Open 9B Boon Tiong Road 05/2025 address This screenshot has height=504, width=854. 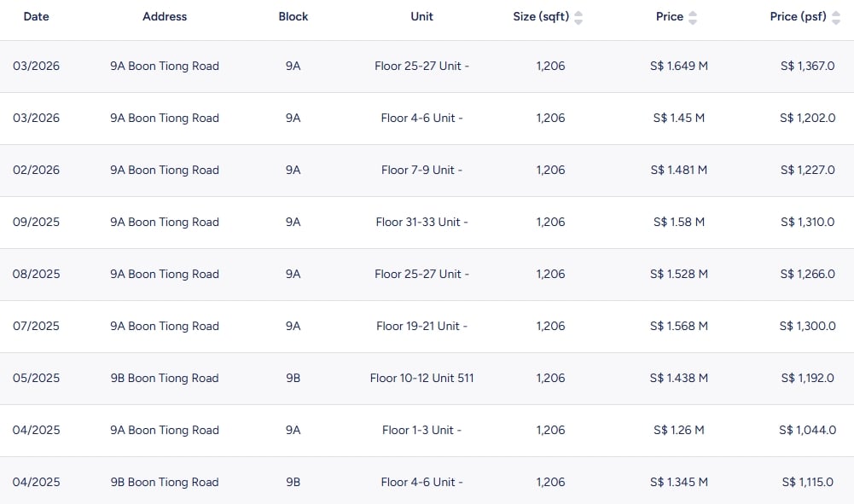[x=165, y=378]
